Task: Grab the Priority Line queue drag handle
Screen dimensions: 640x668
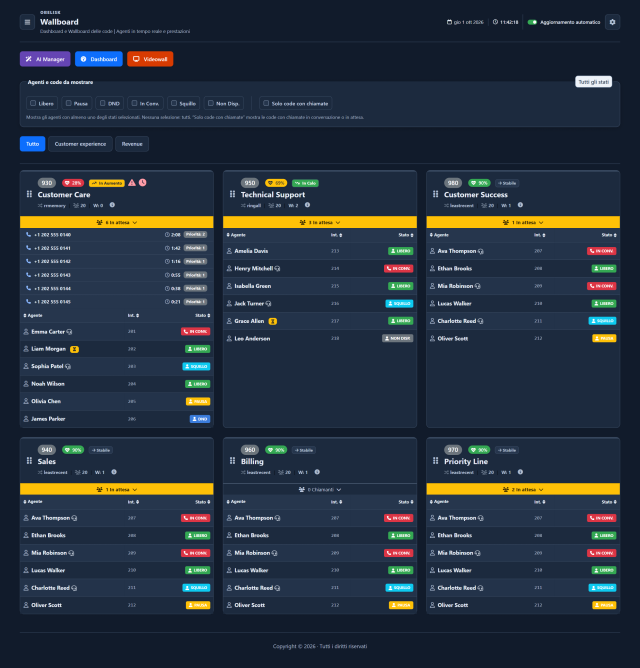Action: (x=435, y=461)
